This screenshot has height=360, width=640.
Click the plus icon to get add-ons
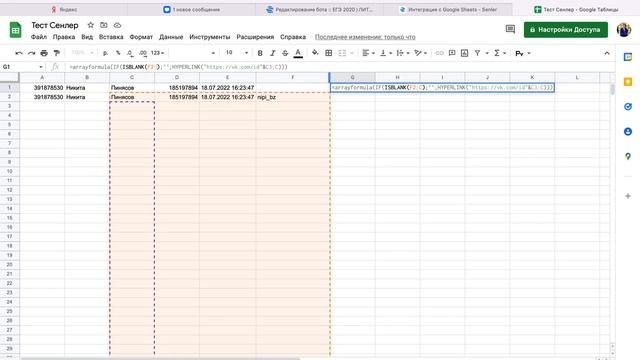pos(628,196)
